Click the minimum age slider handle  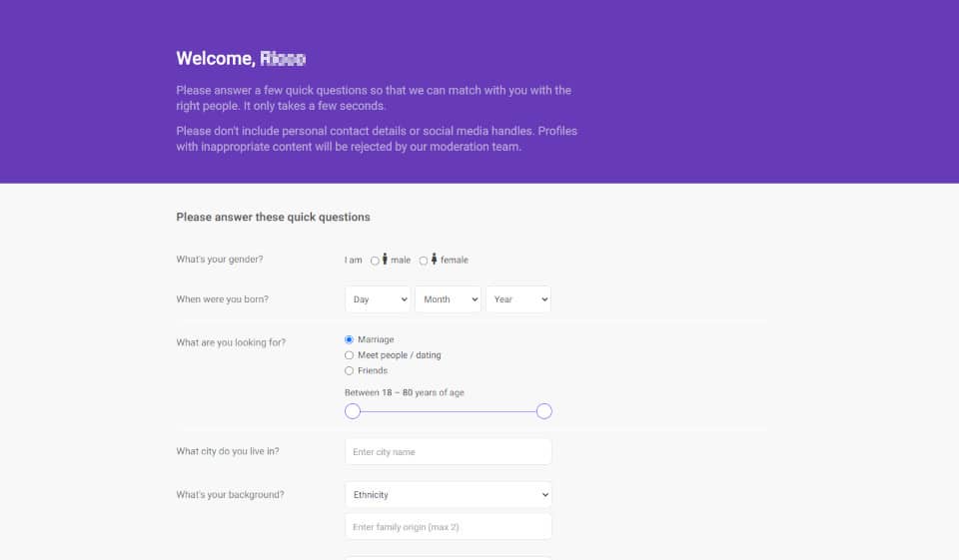(x=353, y=411)
